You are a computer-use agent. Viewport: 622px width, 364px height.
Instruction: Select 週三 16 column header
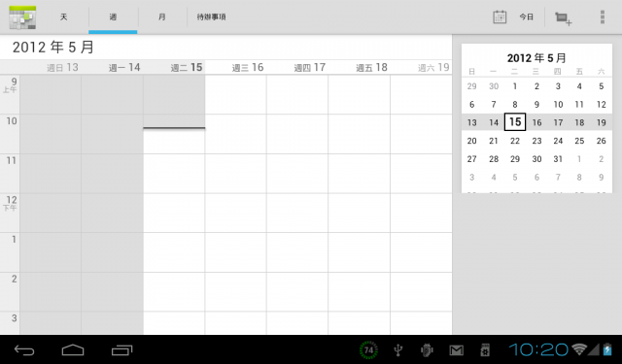pyautogui.click(x=248, y=68)
